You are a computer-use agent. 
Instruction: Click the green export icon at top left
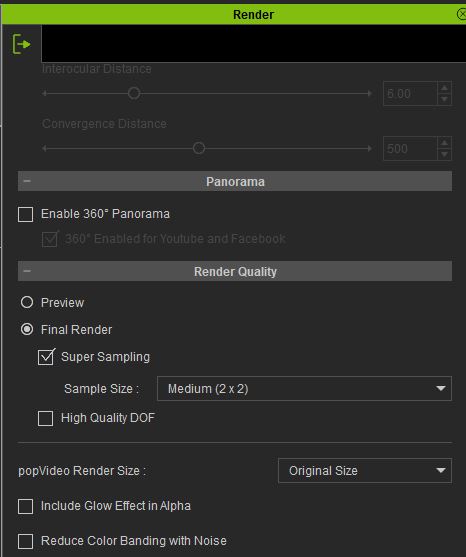click(21, 44)
